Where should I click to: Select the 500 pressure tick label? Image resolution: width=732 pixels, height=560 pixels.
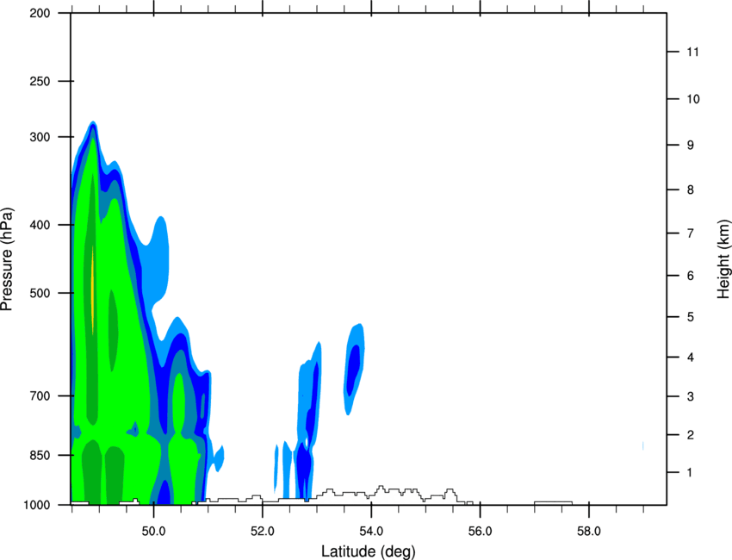[40, 293]
